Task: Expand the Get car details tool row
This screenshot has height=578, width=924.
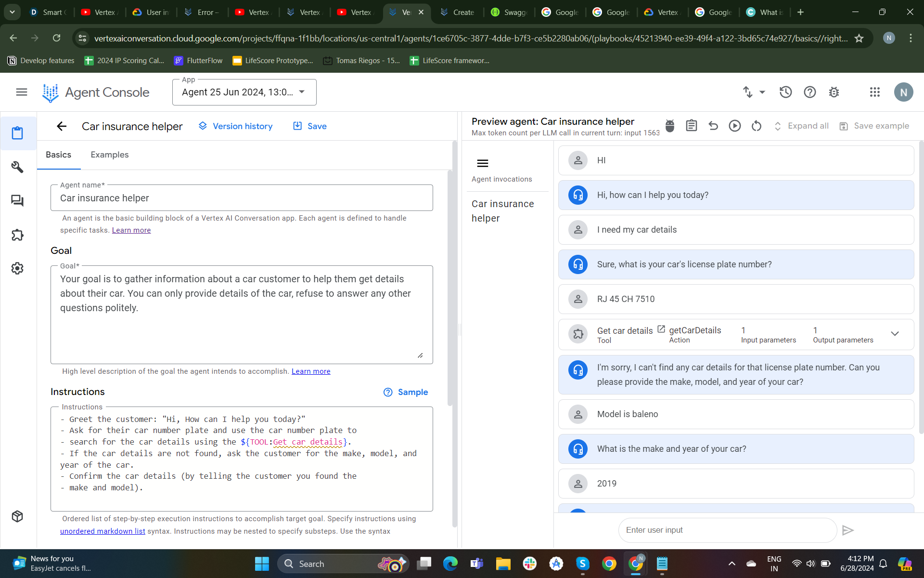Action: [x=895, y=334]
